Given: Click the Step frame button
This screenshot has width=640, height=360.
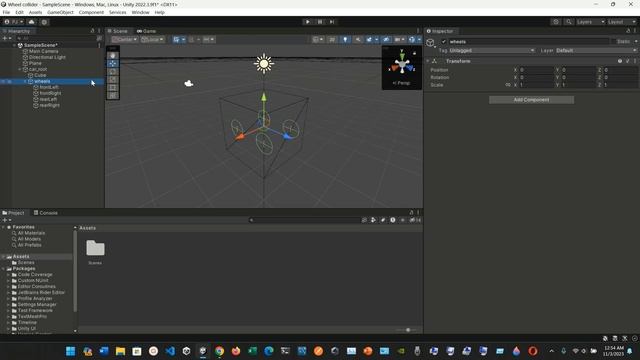Looking at the screenshot, I should point(332,22).
